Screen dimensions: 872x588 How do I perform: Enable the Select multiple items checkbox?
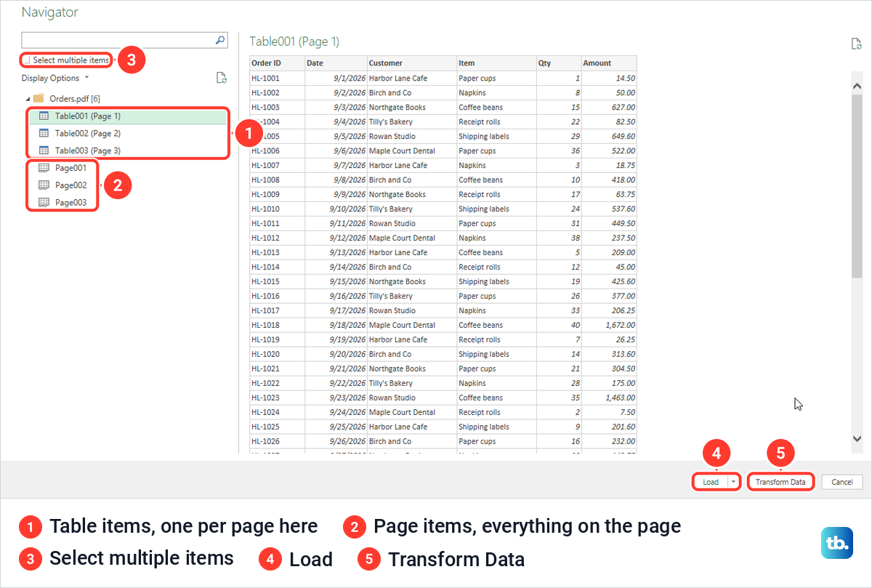(27, 60)
